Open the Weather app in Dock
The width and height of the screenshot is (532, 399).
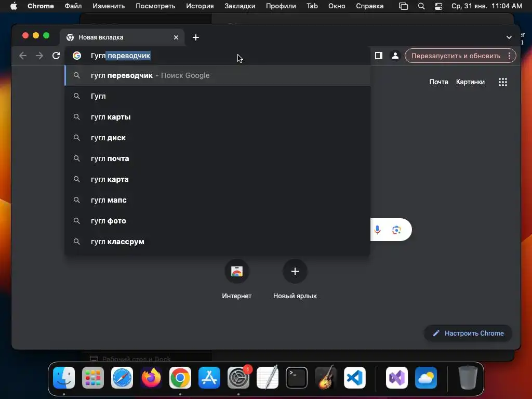tap(426, 378)
